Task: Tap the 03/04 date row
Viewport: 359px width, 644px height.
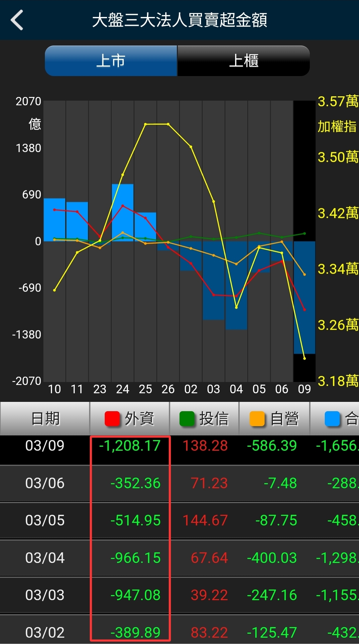Action: pyautogui.click(x=45, y=558)
